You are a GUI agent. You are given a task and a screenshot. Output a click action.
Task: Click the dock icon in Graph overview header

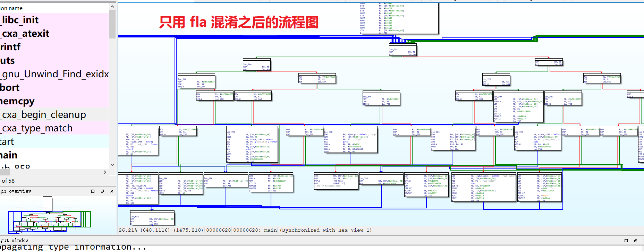point(102,191)
